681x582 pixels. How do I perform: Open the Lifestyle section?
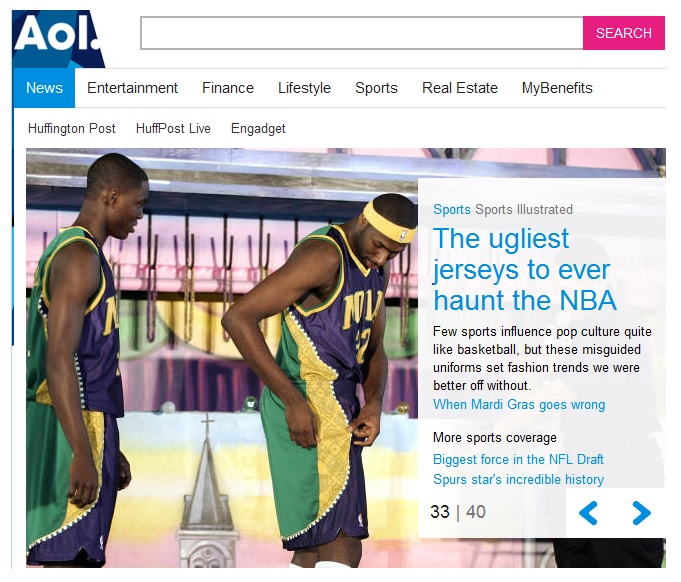coord(304,88)
